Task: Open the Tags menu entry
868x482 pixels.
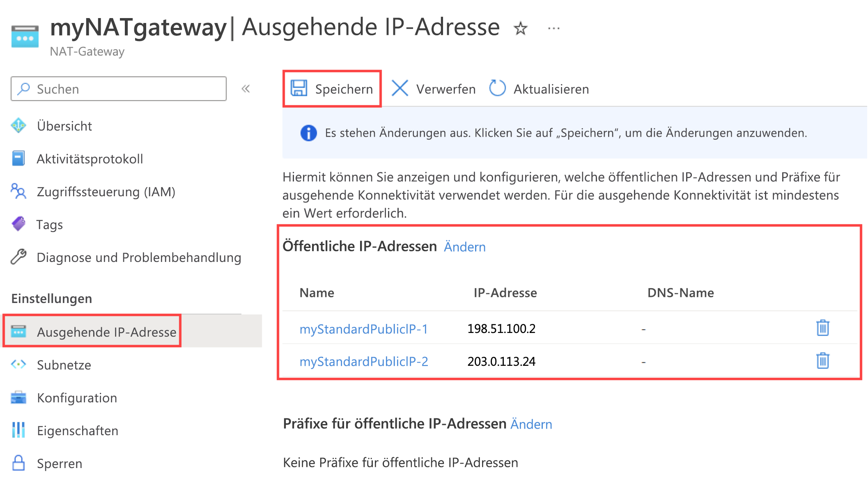Action: click(49, 225)
